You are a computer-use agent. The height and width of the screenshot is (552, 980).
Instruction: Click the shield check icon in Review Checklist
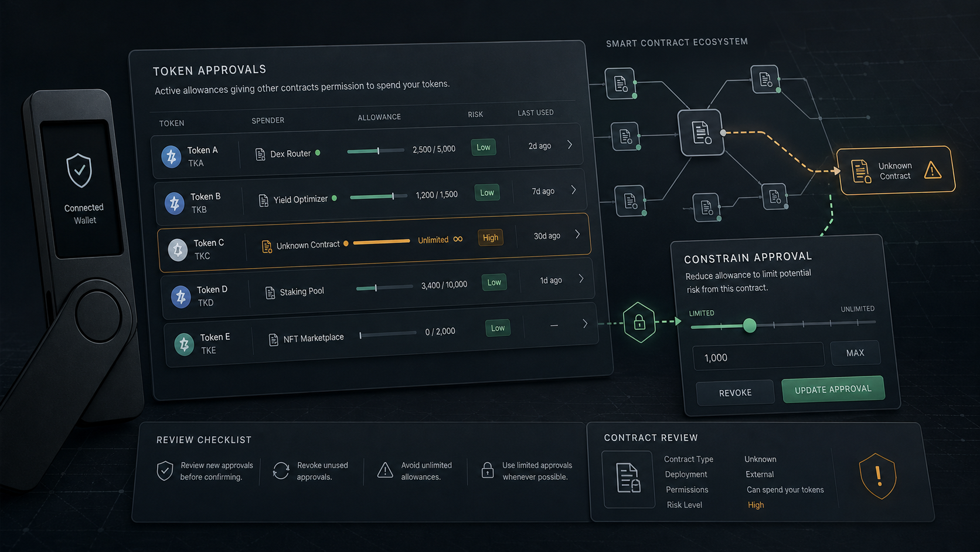(165, 470)
